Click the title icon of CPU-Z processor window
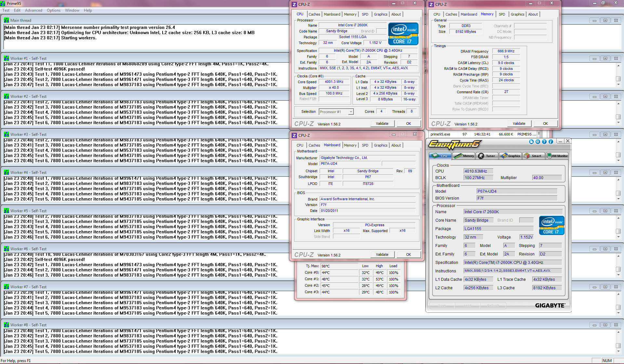 point(294,4)
